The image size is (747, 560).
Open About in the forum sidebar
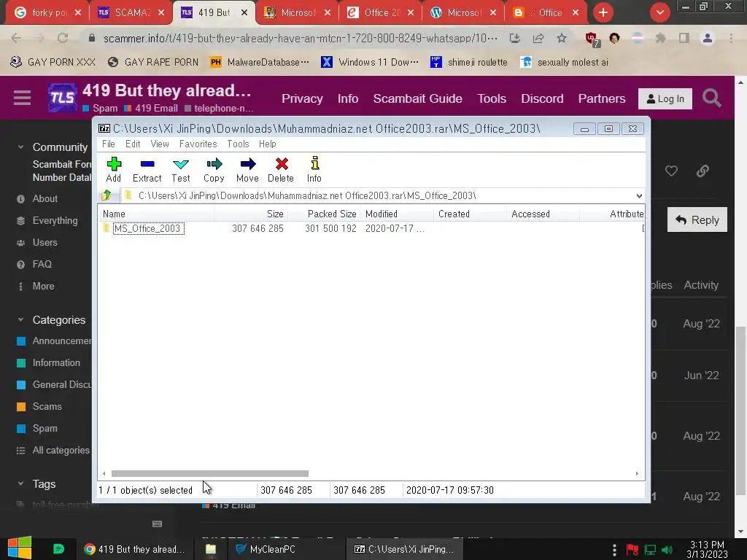[44, 198]
